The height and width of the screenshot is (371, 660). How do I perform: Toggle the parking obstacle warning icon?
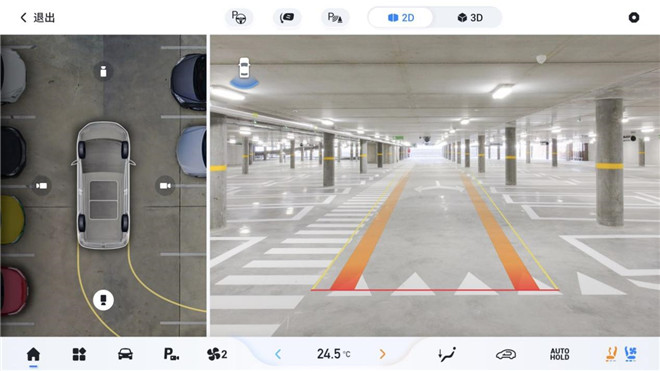coord(335,18)
